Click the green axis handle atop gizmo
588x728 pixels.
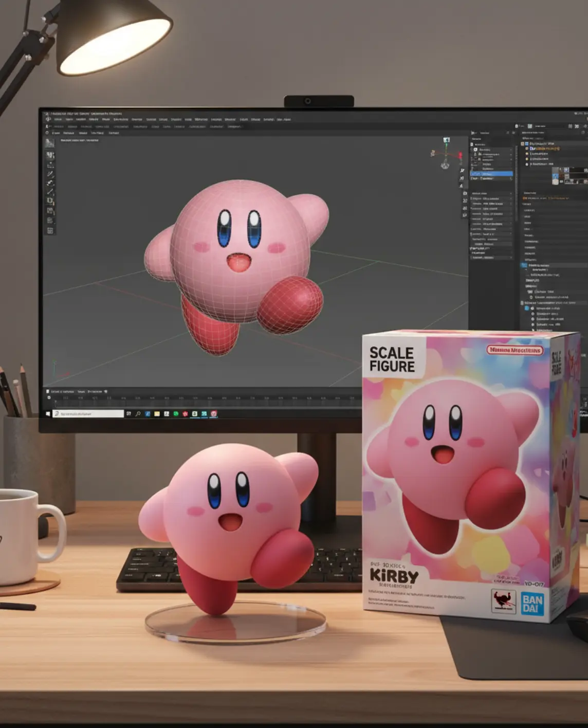coord(446,140)
